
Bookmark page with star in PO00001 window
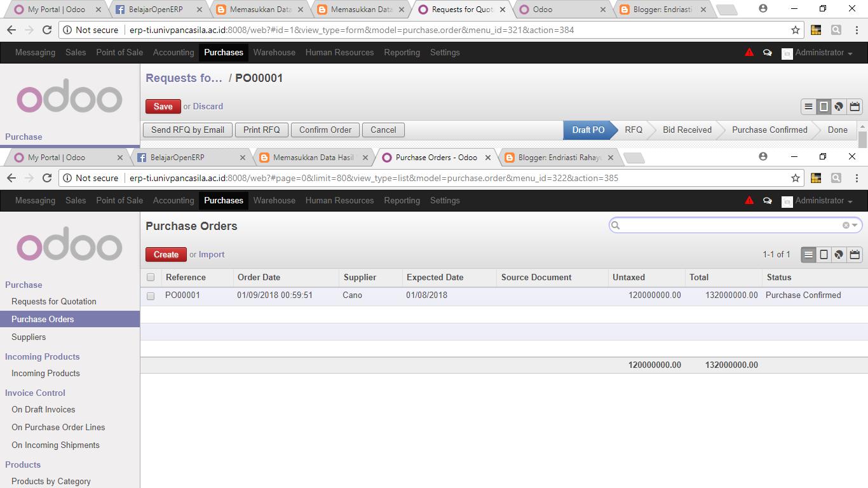(x=795, y=30)
